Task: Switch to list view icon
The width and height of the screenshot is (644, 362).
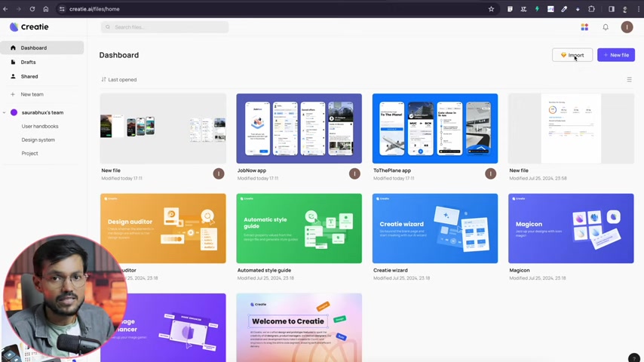Action: pyautogui.click(x=629, y=80)
